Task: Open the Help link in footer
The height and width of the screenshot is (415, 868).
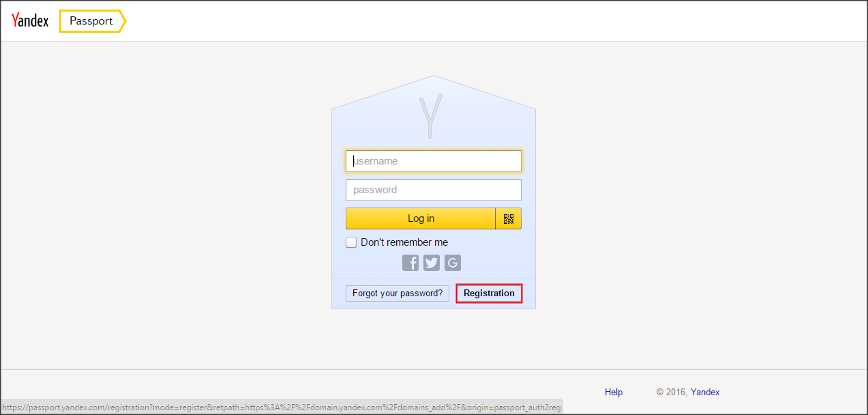Action: 614,392
